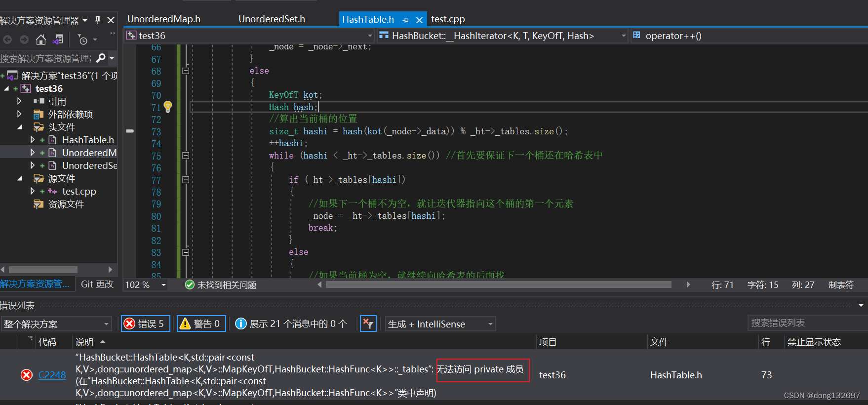Expand the 外部依赖项 node
The height and width of the screenshot is (405, 868).
[19, 114]
